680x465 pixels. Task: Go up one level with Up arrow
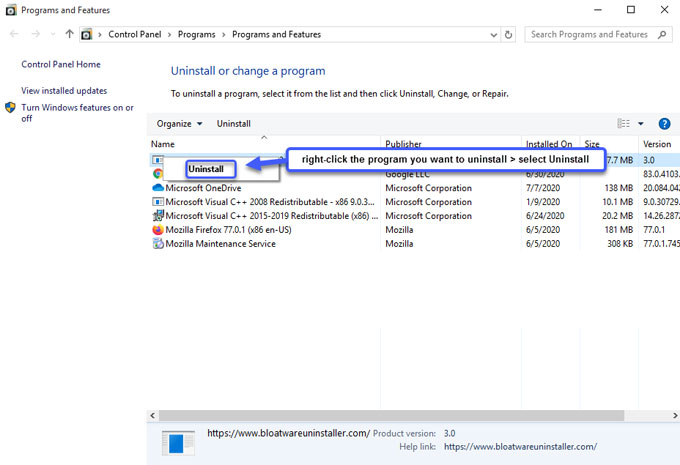click(x=69, y=34)
